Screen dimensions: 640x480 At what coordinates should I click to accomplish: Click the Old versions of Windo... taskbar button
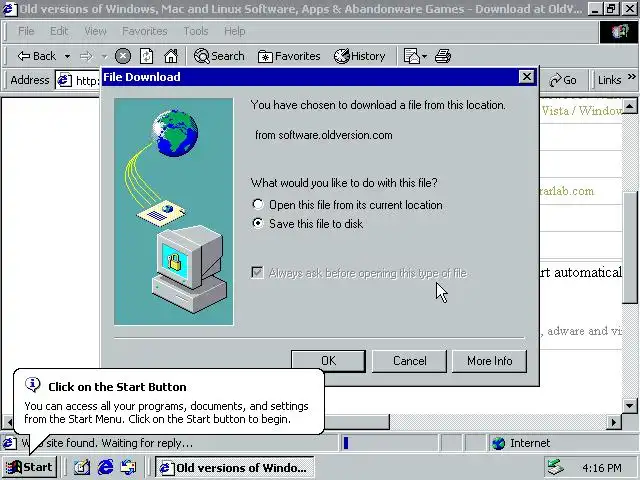[234, 467]
